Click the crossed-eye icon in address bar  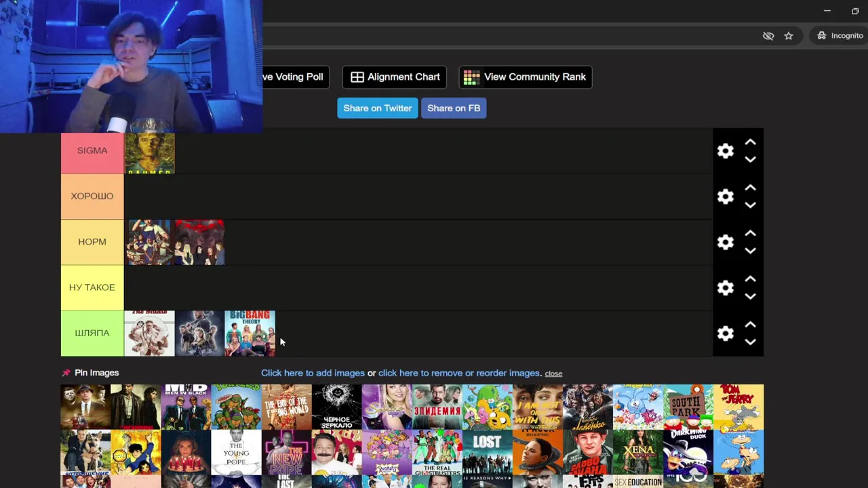768,36
